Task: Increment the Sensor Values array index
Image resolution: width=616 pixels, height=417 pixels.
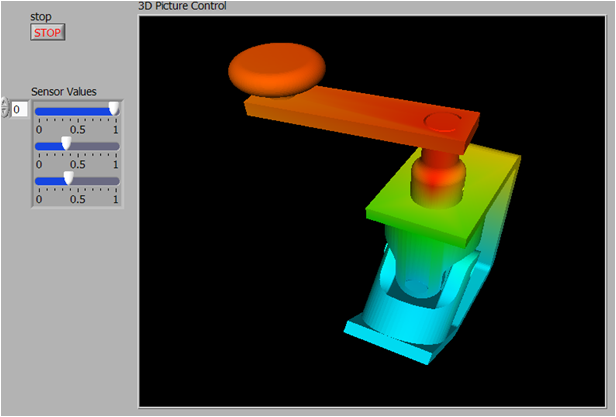Action: [x=5, y=103]
